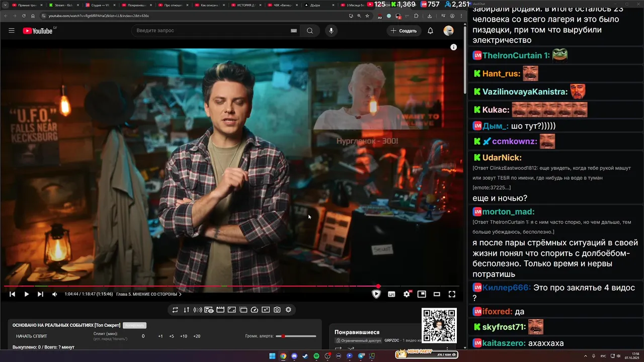Click the video filters sparkle icon

266,310
